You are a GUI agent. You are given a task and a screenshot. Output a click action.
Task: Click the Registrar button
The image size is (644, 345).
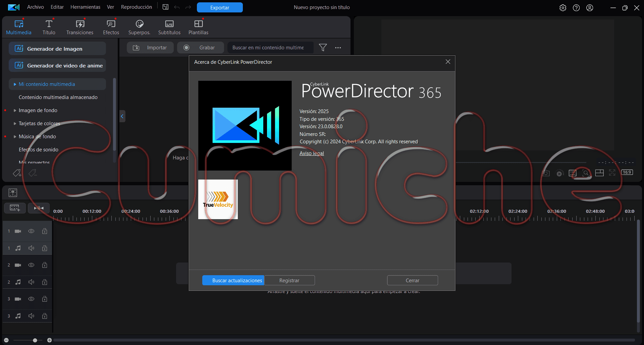(x=289, y=280)
